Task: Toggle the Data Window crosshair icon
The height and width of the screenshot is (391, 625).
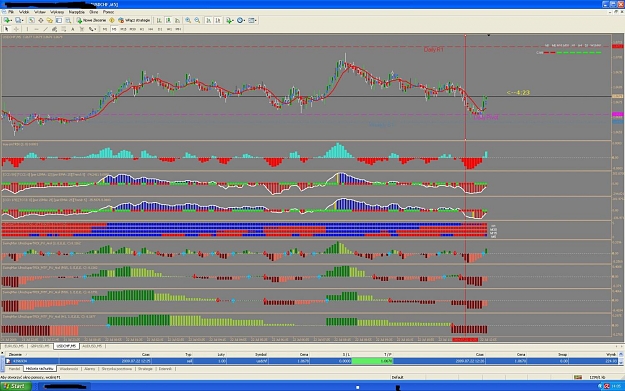Action: (x=41, y=20)
